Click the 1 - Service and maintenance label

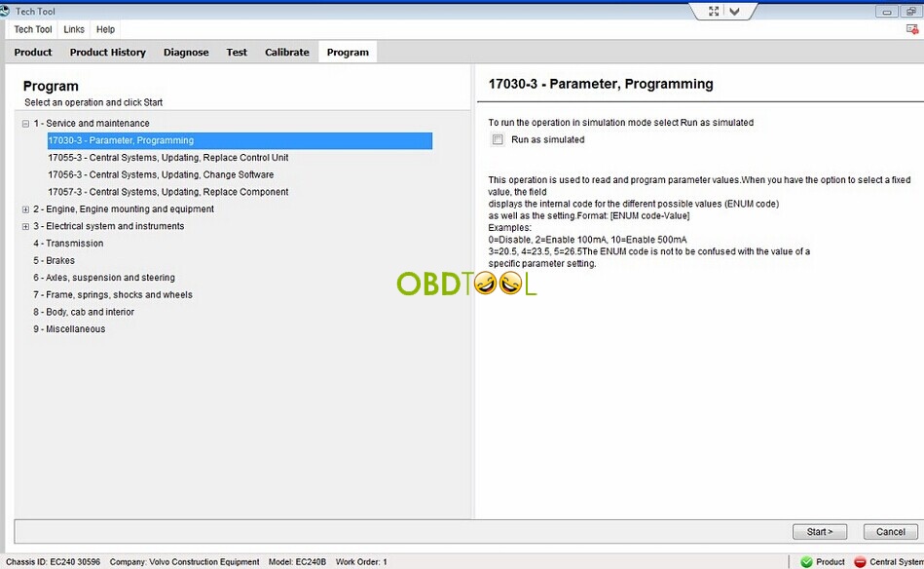click(92, 123)
